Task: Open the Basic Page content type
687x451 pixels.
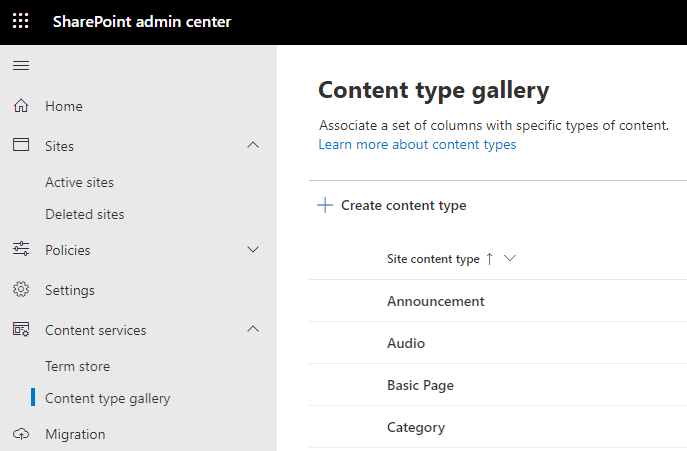Action: point(420,385)
